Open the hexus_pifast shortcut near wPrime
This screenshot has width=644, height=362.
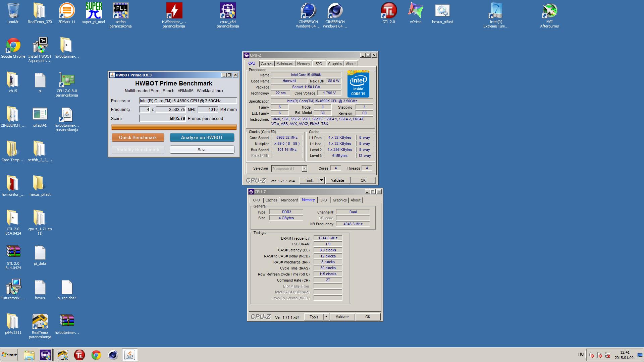click(x=442, y=11)
